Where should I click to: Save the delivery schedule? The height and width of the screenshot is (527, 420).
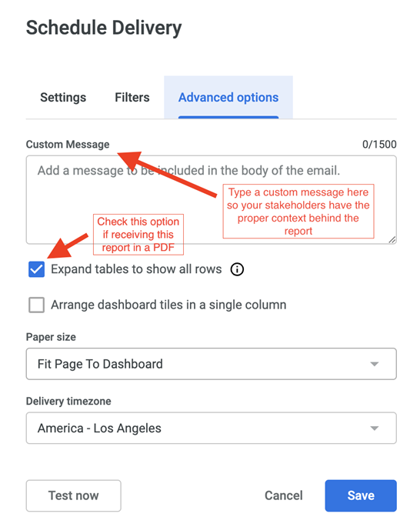[x=361, y=495]
